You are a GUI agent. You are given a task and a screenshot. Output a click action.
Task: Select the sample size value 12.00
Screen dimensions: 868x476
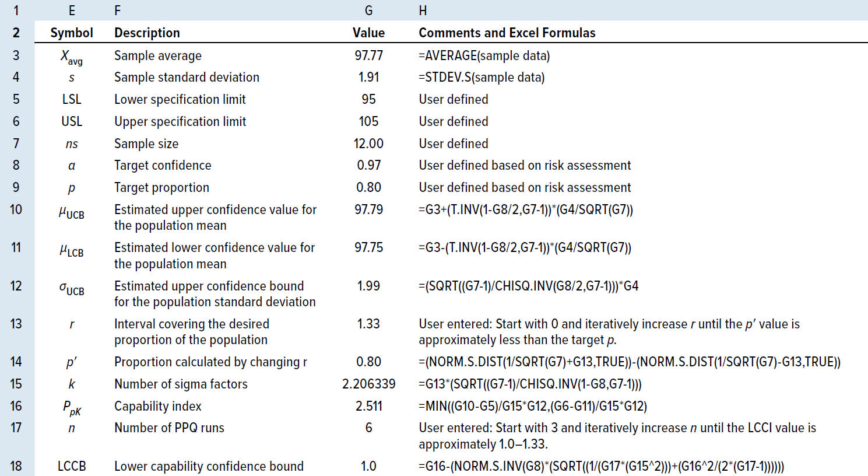coord(368,143)
